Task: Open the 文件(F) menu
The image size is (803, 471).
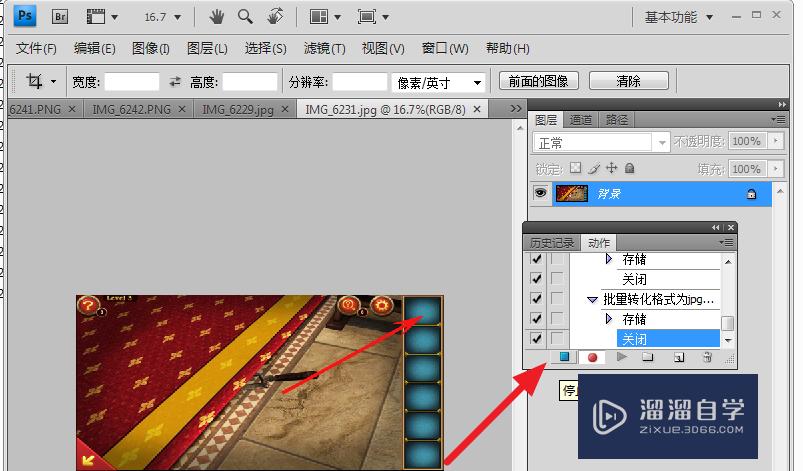Action: 36,49
